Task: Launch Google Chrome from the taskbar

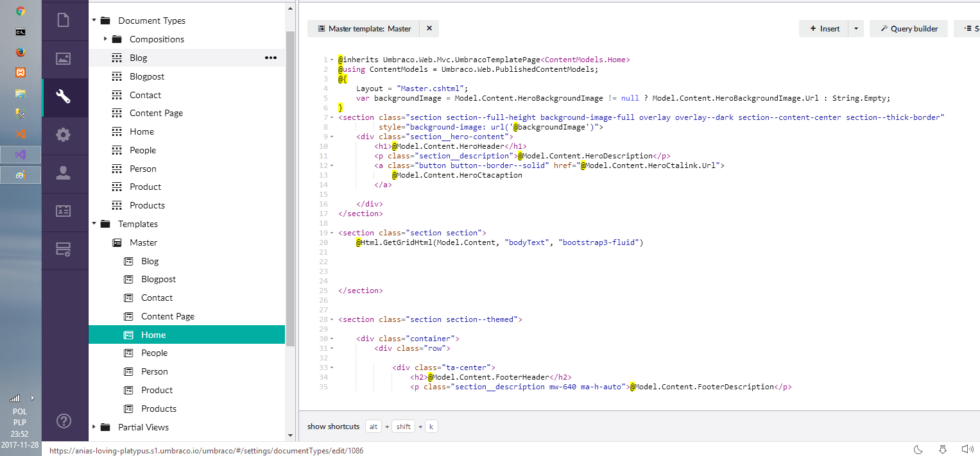Action: [21, 11]
